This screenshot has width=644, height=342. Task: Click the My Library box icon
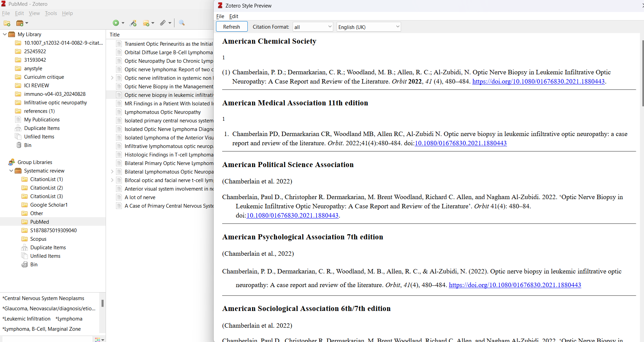[x=12, y=34]
